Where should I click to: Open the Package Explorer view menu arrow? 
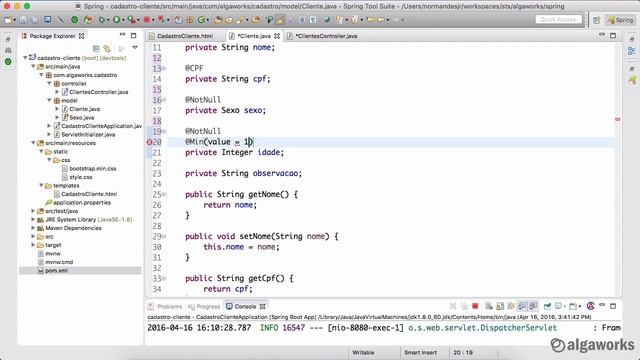(x=135, y=48)
